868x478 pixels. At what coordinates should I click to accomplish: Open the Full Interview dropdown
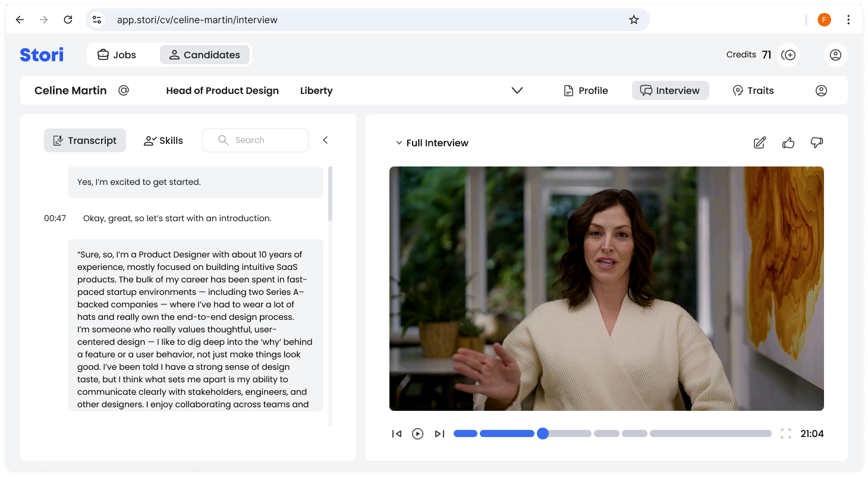432,143
